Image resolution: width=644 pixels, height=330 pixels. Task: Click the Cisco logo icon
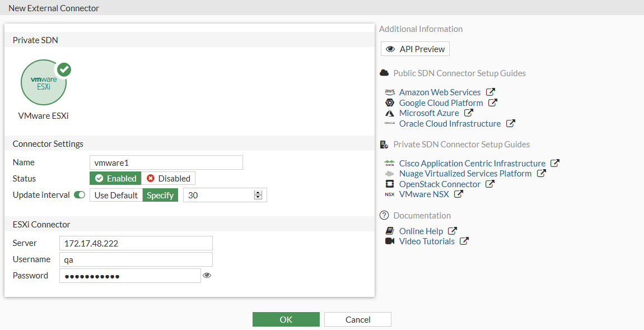pyautogui.click(x=390, y=164)
